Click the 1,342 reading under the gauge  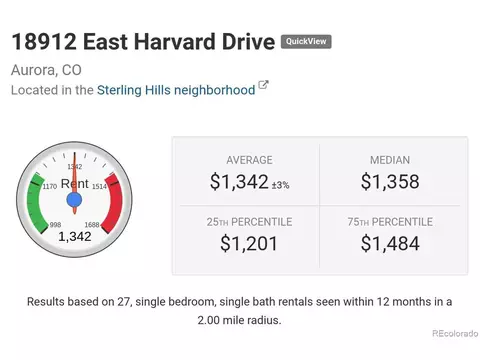point(75,237)
